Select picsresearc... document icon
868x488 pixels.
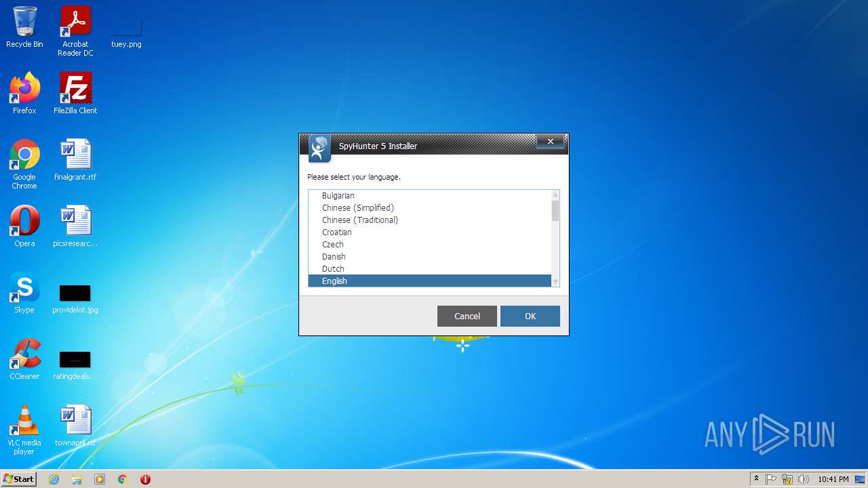tap(75, 226)
